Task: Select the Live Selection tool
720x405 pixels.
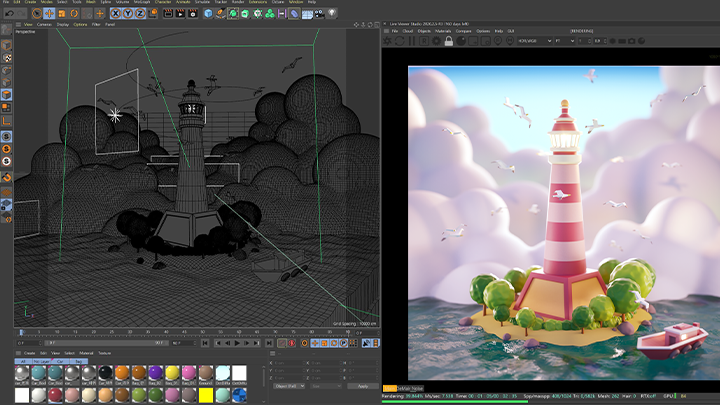Action: click(37, 14)
